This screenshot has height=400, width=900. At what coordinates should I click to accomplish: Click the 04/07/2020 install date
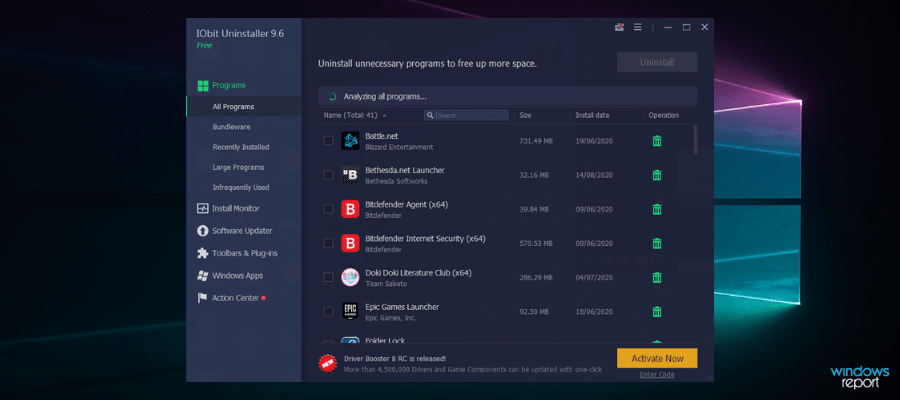tap(594, 278)
